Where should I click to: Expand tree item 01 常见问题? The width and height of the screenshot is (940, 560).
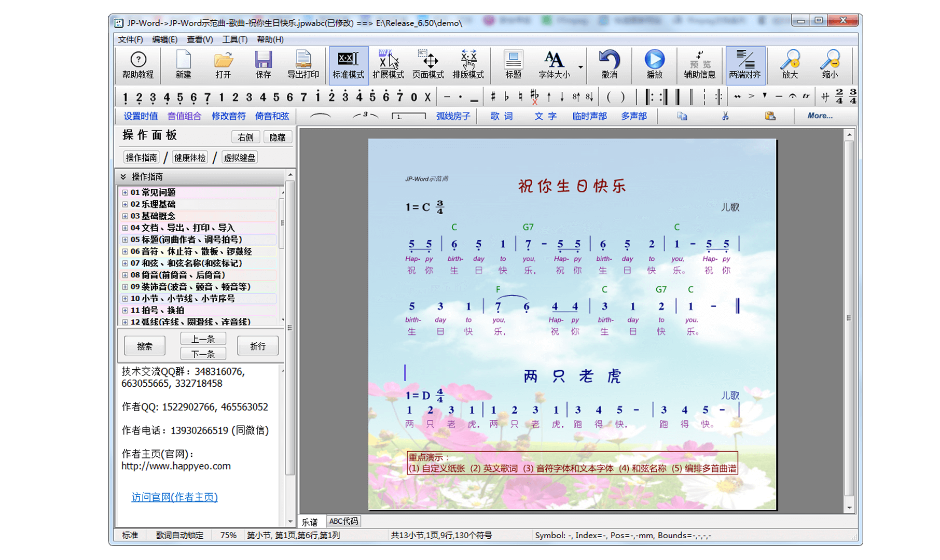pyautogui.click(x=125, y=192)
